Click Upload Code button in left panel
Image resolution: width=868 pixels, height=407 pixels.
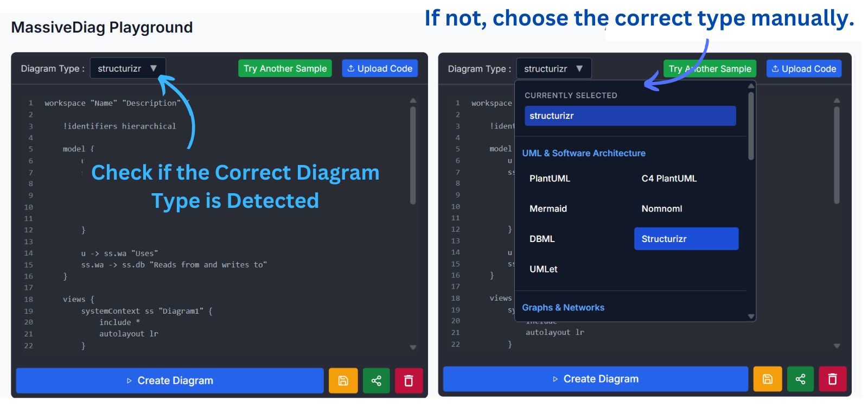[380, 68]
